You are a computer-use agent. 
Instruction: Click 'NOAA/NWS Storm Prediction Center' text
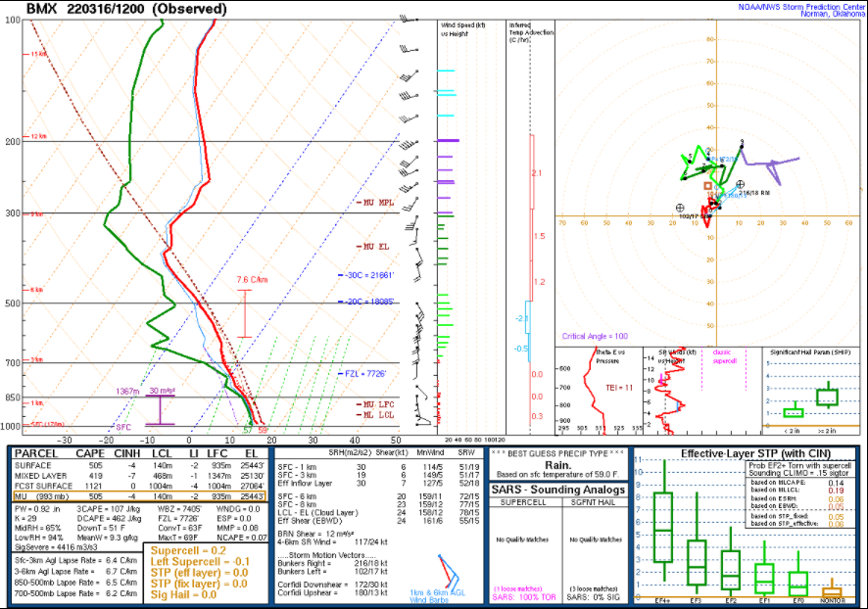pyautogui.click(x=800, y=7)
